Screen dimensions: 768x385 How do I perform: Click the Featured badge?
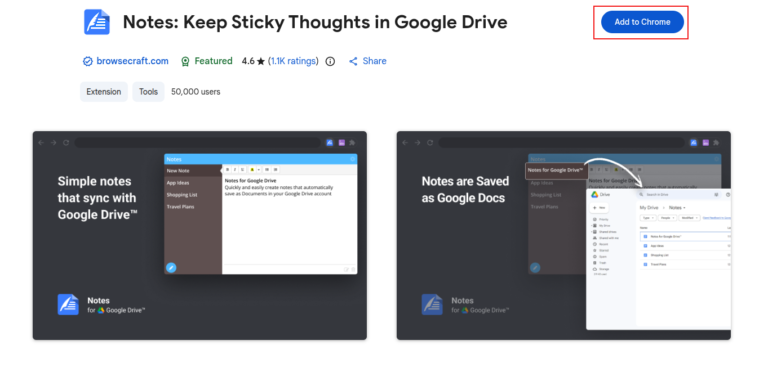click(207, 61)
